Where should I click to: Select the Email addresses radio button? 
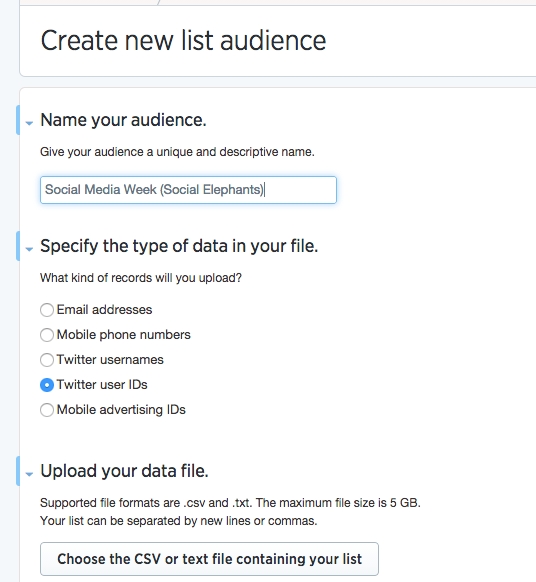pyautogui.click(x=47, y=310)
